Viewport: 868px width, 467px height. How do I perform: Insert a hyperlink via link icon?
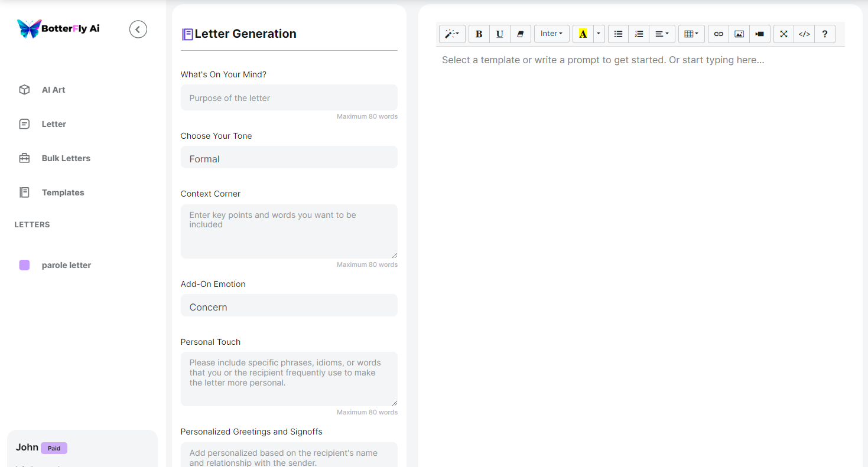(719, 34)
